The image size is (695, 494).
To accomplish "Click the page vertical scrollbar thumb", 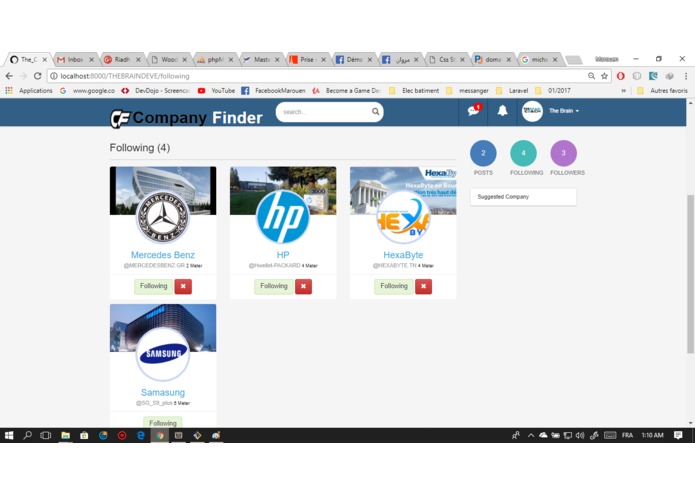I will [690, 274].
